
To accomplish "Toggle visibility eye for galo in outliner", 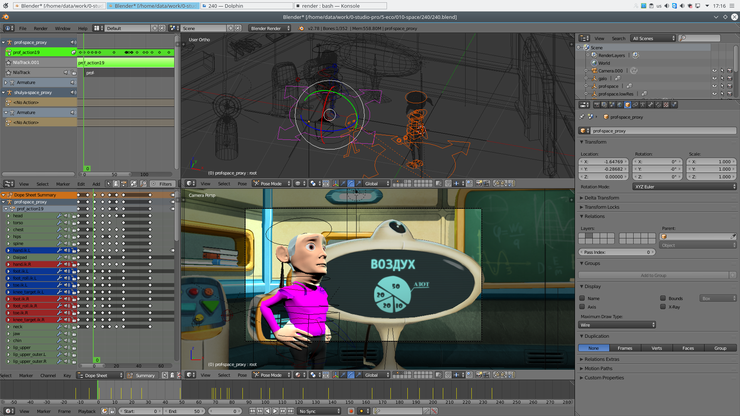I will pos(715,78).
